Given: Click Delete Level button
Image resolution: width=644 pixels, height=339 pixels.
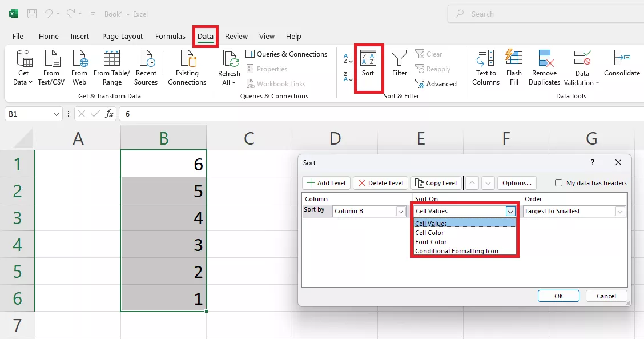Looking at the screenshot, I should tap(381, 183).
